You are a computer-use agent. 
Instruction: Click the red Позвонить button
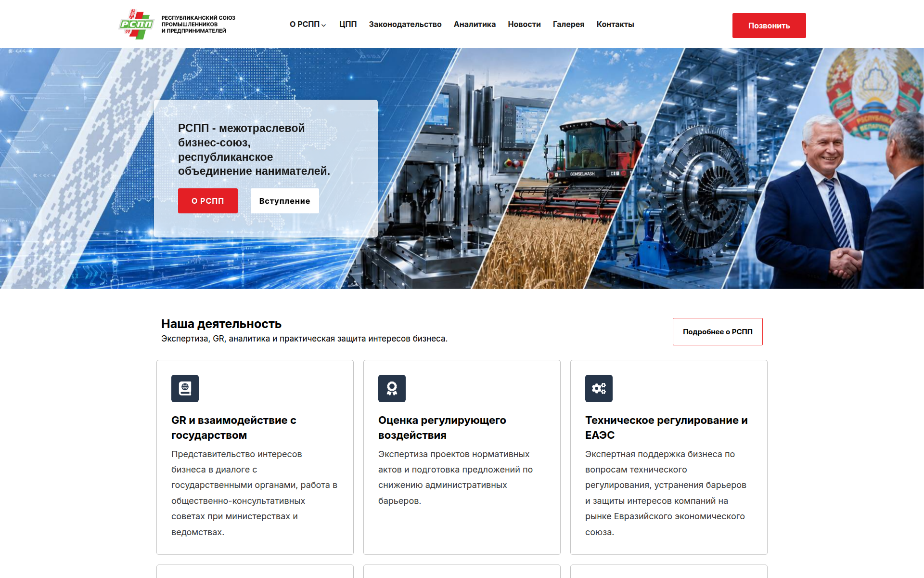coord(769,26)
